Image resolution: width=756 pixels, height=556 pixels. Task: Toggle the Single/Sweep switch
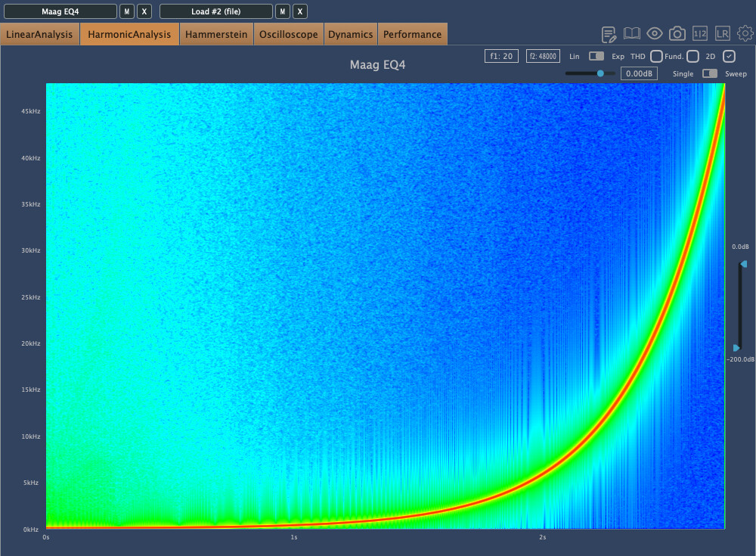pyautogui.click(x=710, y=73)
